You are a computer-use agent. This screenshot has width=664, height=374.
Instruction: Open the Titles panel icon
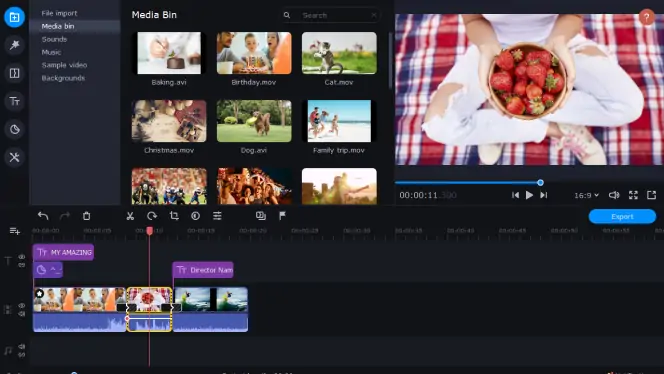(x=14, y=101)
